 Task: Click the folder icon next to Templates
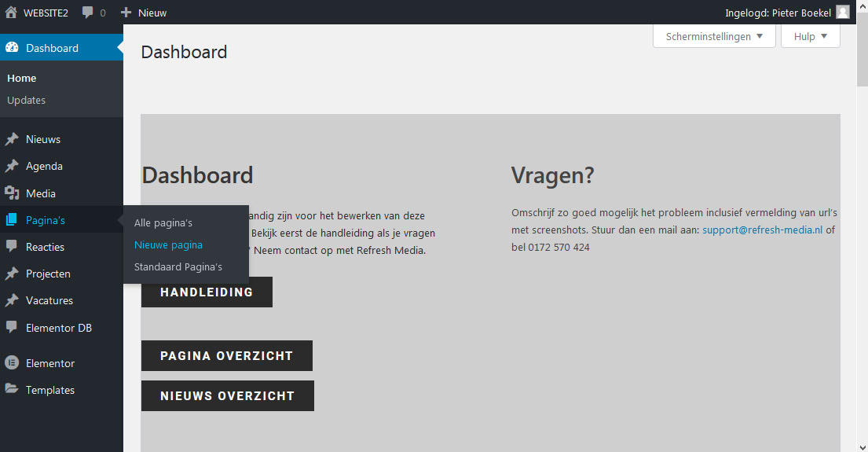pyautogui.click(x=12, y=390)
